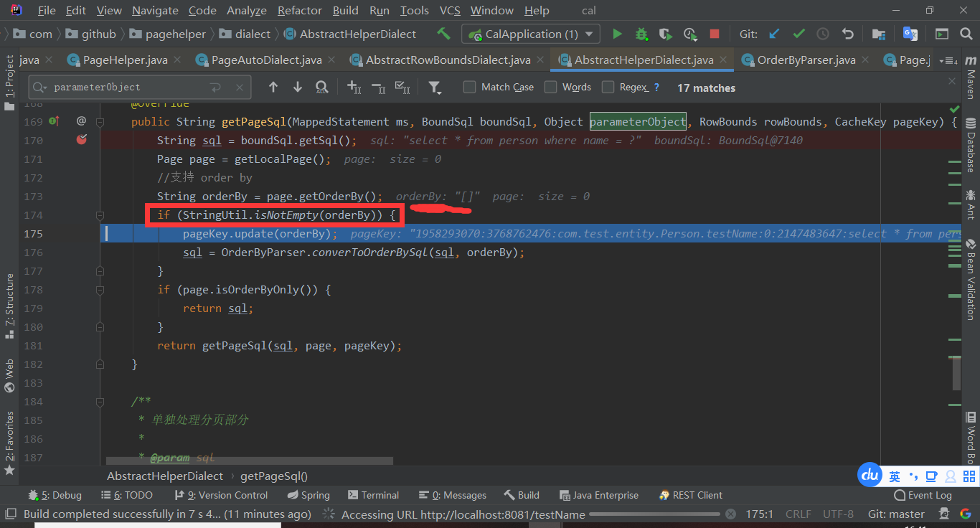
Task: Collapse the if block fold at line 174
Action: (x=100, y=215)
